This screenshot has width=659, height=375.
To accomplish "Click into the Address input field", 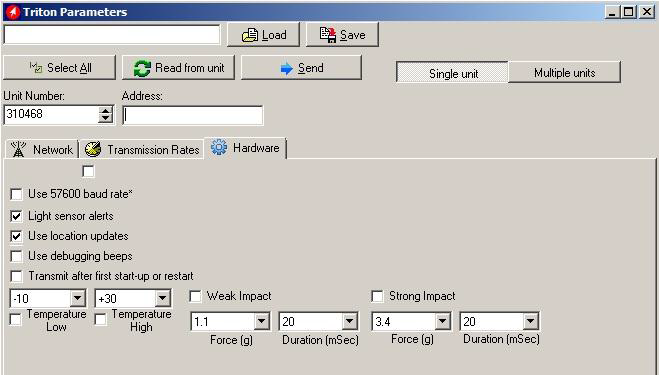I will (193, 115).
